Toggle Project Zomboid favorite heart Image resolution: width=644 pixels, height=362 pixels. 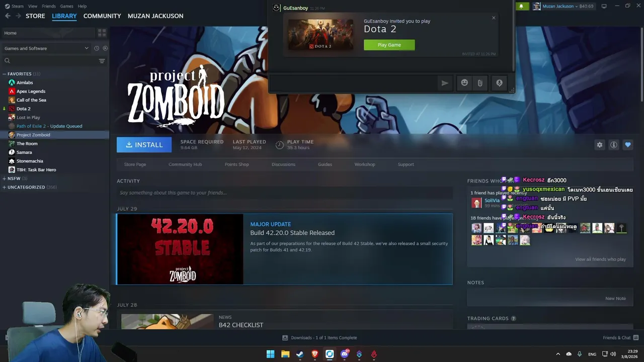click(628, 145)
